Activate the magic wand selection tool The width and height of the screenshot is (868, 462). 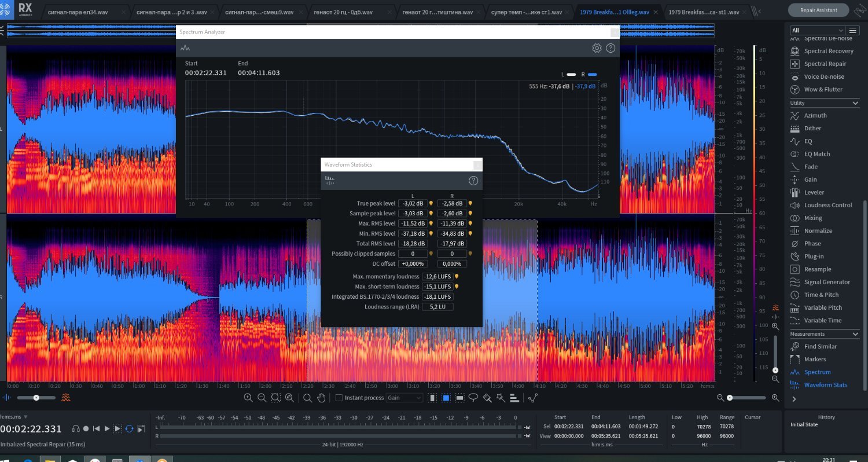coord(500,398)
